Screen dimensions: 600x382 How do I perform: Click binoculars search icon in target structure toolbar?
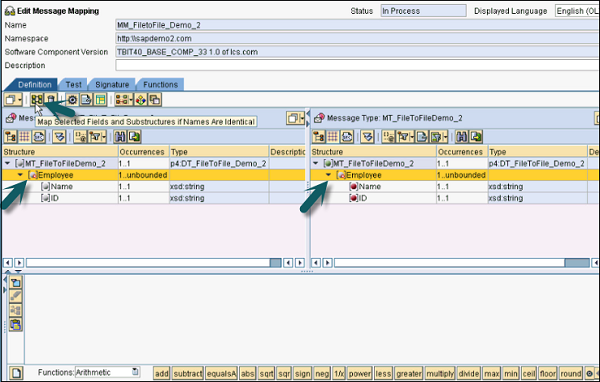click(462, 137)
